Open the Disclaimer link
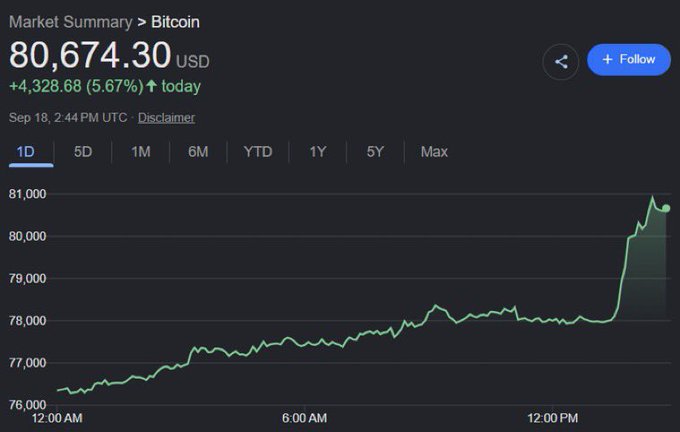The height and width of the screenshot is (432, 680). [x=166, y=118]
